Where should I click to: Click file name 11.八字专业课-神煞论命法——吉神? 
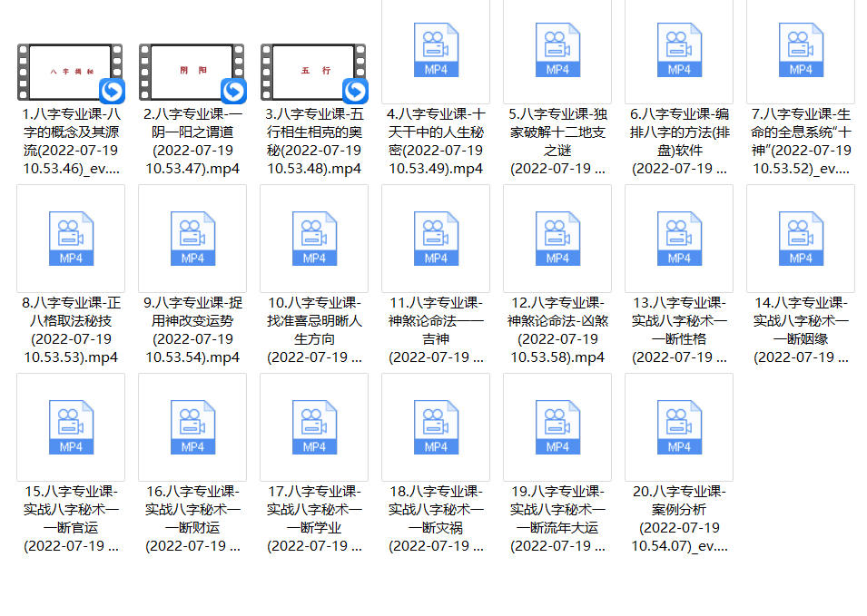coord(436,330)
